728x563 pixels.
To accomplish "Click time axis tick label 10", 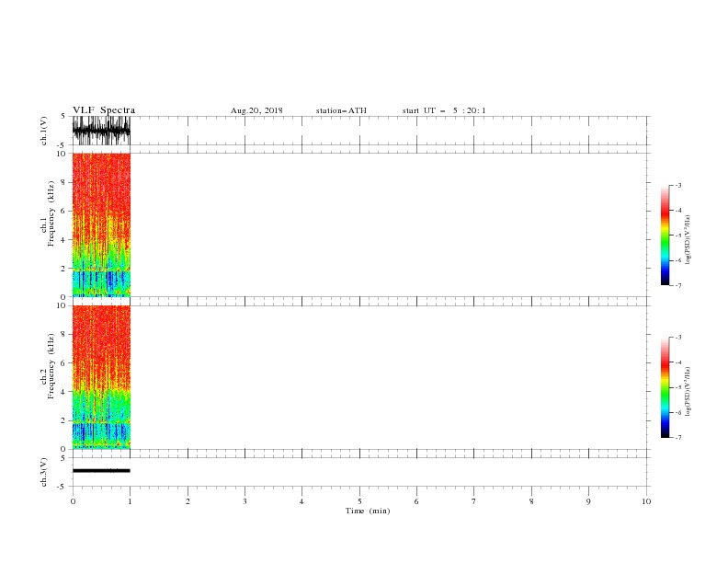I will 646,501.
